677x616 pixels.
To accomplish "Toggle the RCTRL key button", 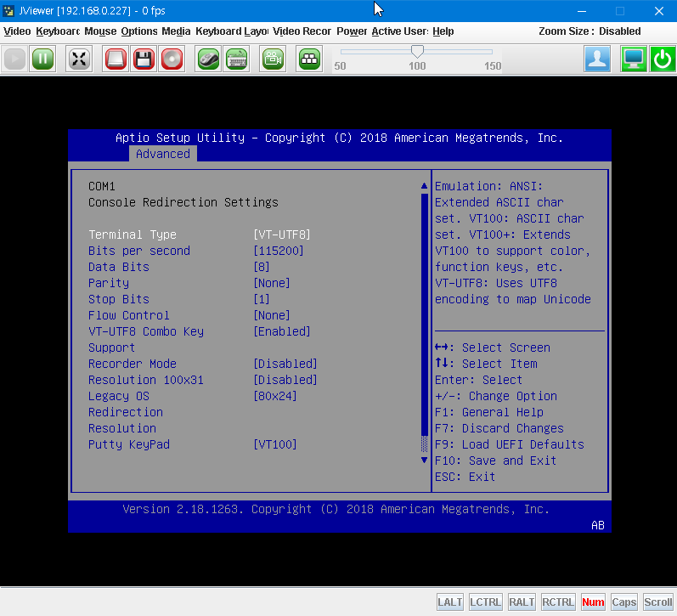I will [558, 602].
